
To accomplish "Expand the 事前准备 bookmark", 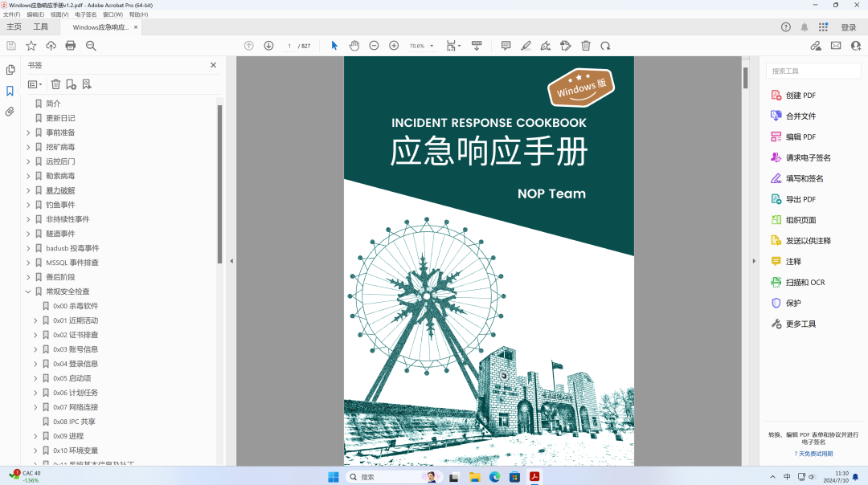I will tap(28, 132).
